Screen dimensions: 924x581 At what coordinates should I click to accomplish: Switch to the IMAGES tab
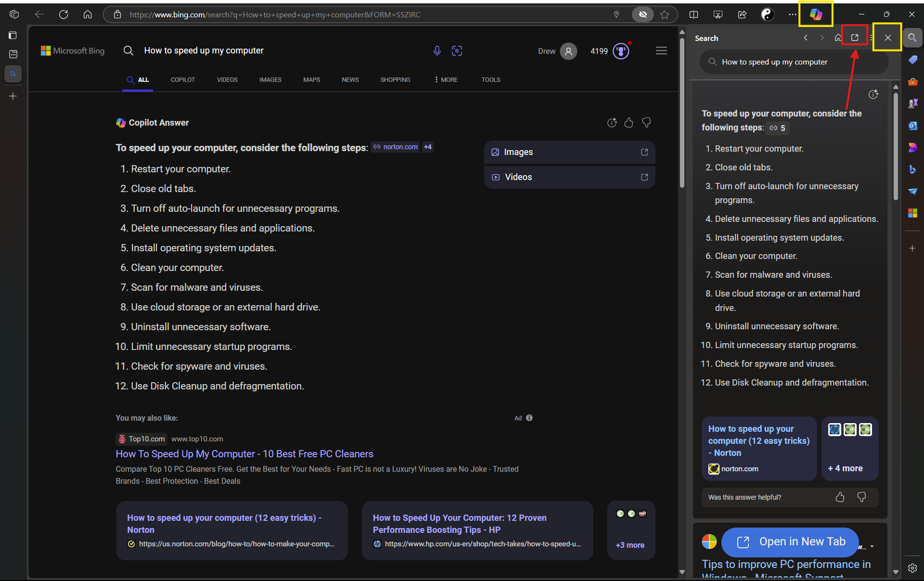pyautogui.click(x=270, y=79)
